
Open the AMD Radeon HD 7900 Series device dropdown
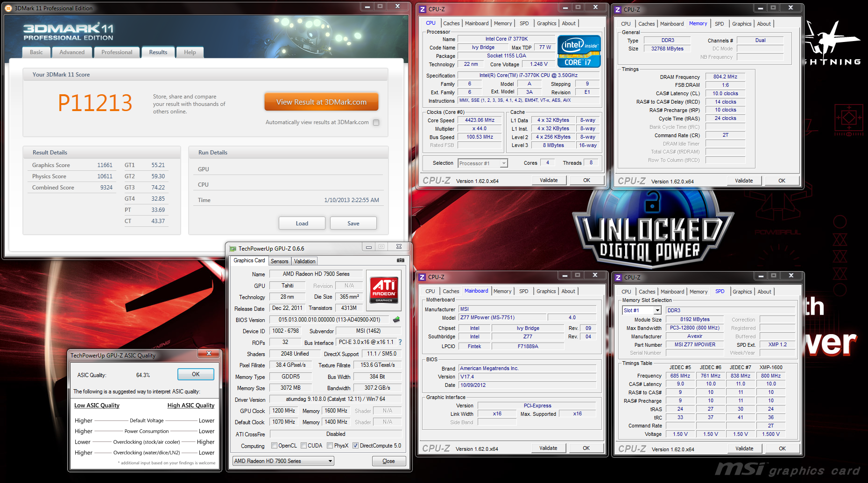331,461
